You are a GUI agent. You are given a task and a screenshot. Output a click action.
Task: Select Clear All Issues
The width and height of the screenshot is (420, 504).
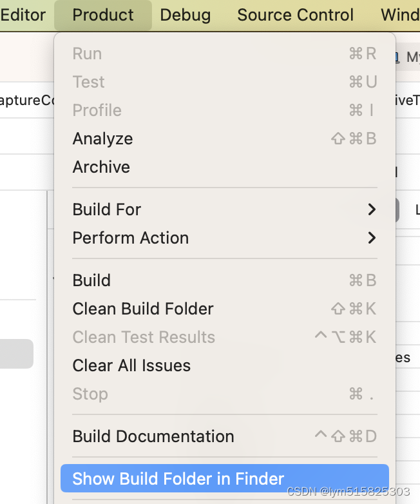click(x=131, y=365)
